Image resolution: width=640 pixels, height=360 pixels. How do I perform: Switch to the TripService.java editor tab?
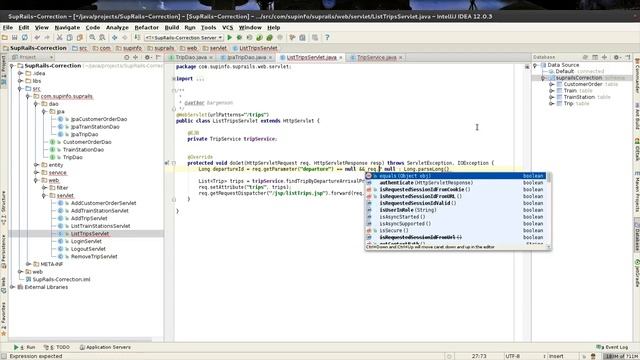point(377,58)
